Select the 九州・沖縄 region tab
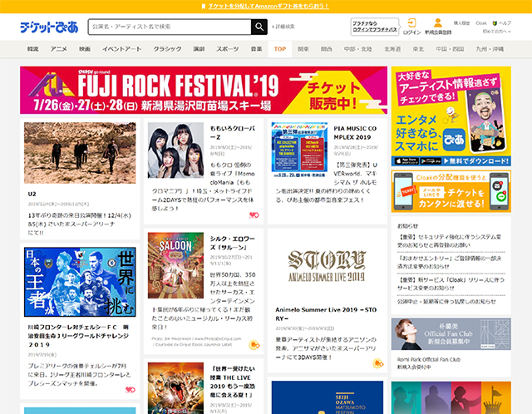This screenshot has width=532, height=414. [490, 49]
